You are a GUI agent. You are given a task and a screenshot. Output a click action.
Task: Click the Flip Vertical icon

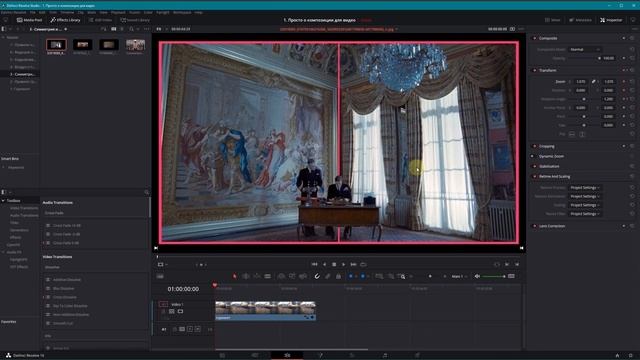[x=582, y=134]
